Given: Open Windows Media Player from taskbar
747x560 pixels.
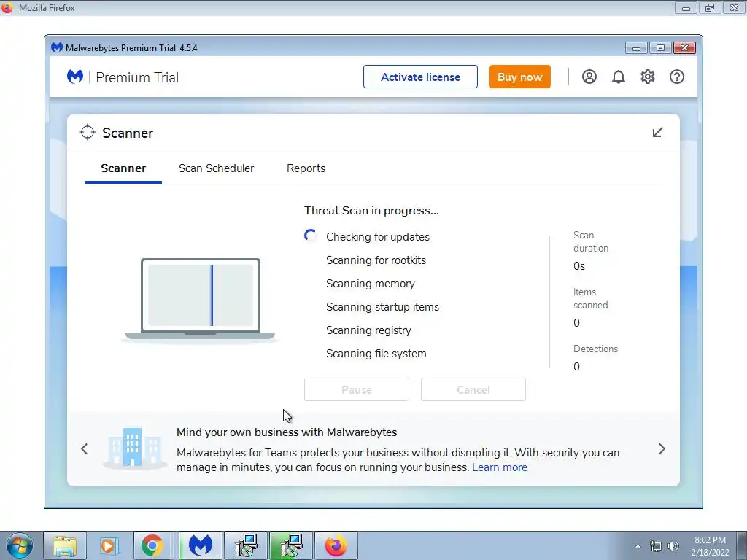Looking at the screenshot, I should [x=108, y=545].
